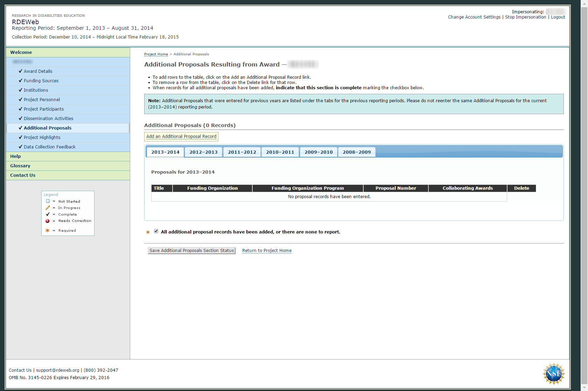
Task: Open the 2008–2009 proposals tab
Action: point(357,152)
